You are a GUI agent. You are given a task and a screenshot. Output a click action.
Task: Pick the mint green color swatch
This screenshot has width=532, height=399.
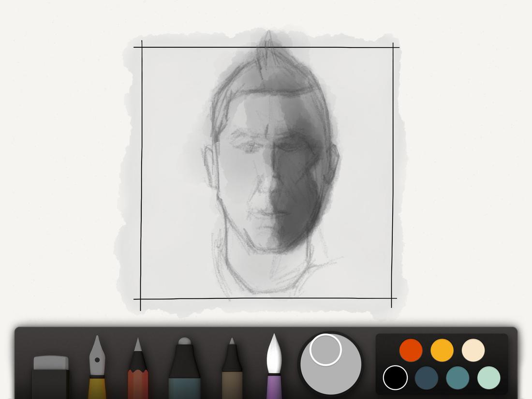tap(488, 376)
